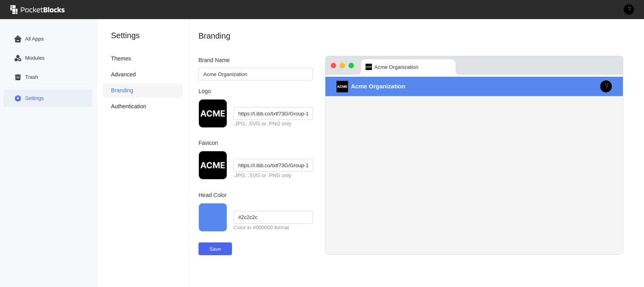Click the Head Color hex input

(273, 217)
